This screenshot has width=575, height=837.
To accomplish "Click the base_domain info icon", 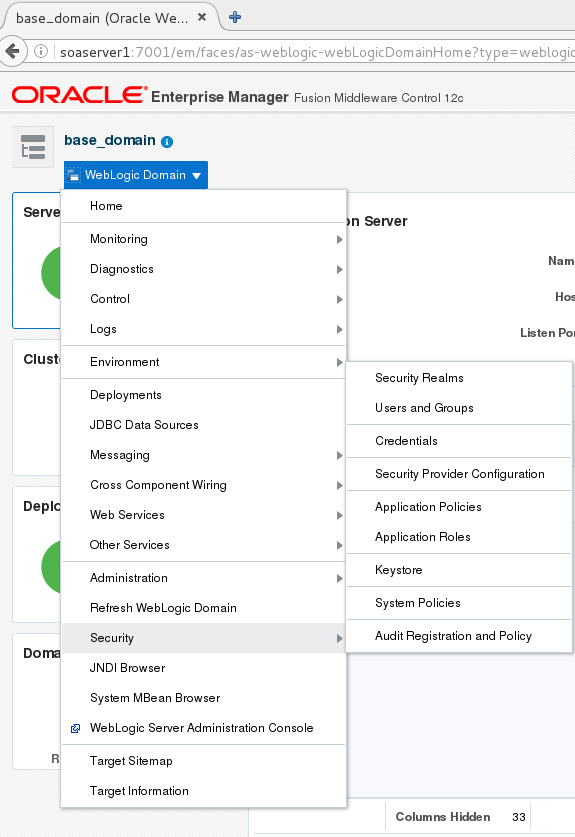I will point(167,141).
